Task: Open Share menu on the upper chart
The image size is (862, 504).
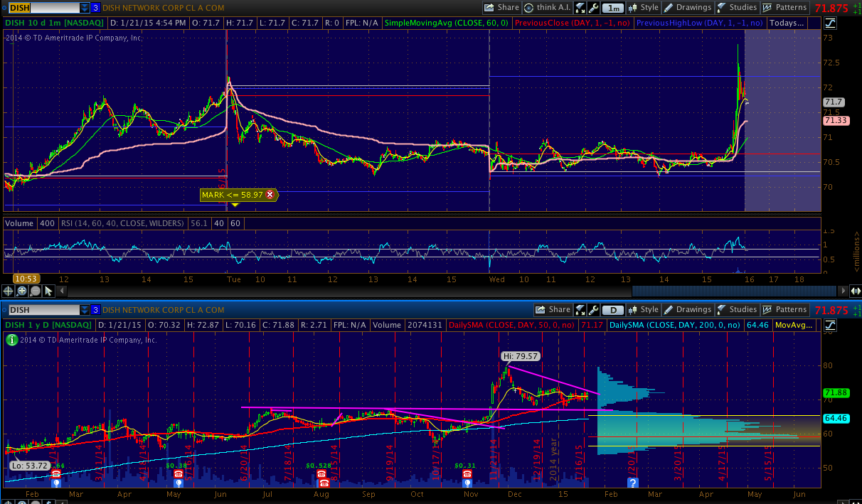Action: point(502,8)
